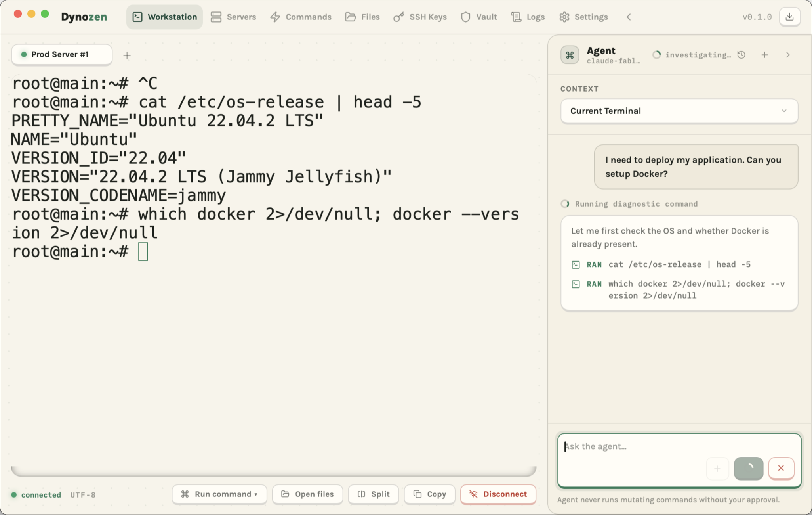Disconnect from the server
Image resolution: width=812 pixels, height=515 pixels.
[x=498, y=494]
